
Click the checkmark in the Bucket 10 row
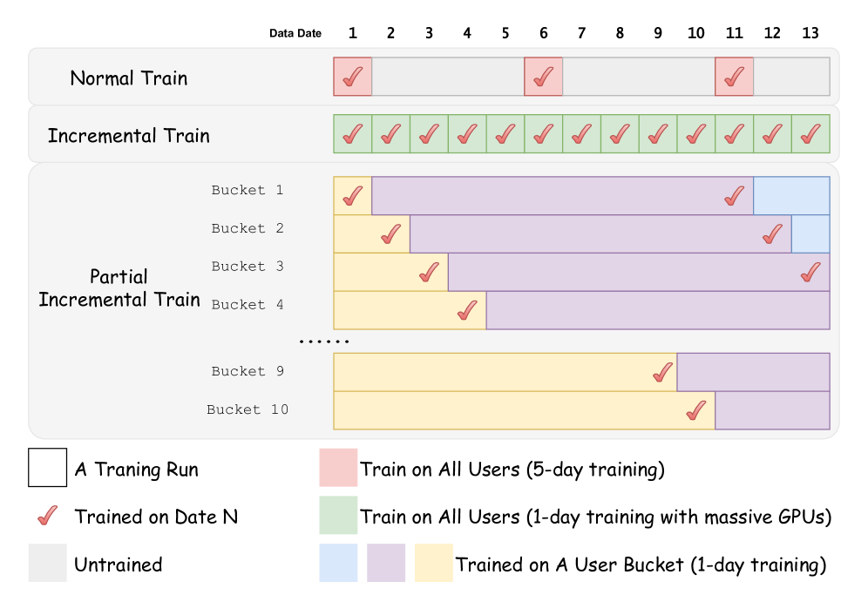click(695, 410)
